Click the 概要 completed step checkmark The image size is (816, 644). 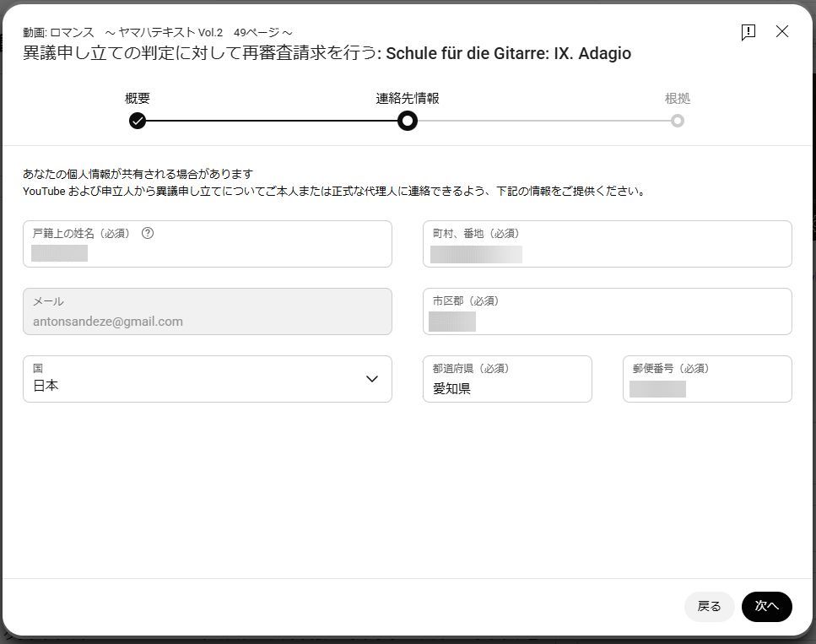(x=138, y=121)
